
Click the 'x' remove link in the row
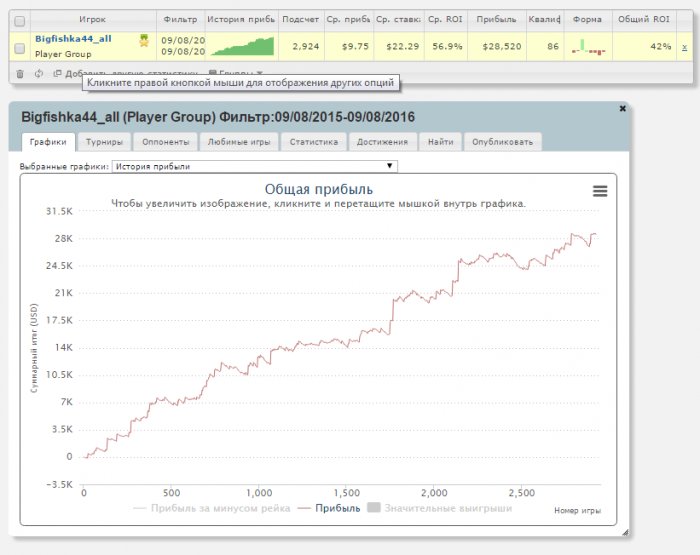pos(683,46)
